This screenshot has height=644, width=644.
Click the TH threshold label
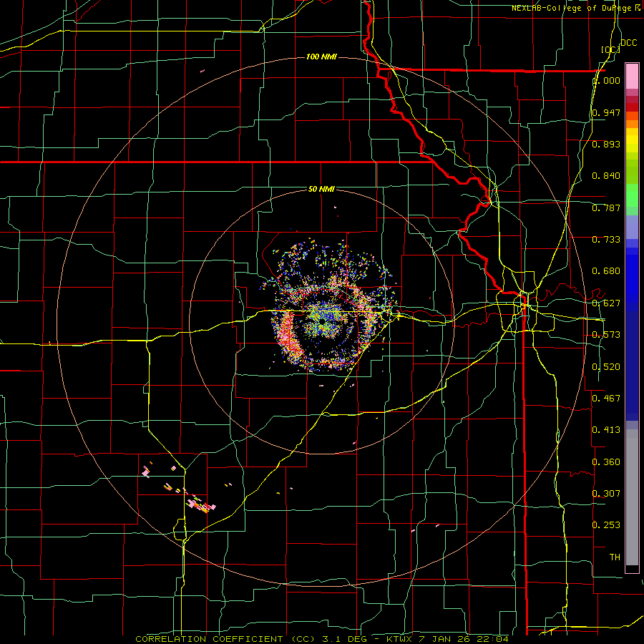(615, 557)
